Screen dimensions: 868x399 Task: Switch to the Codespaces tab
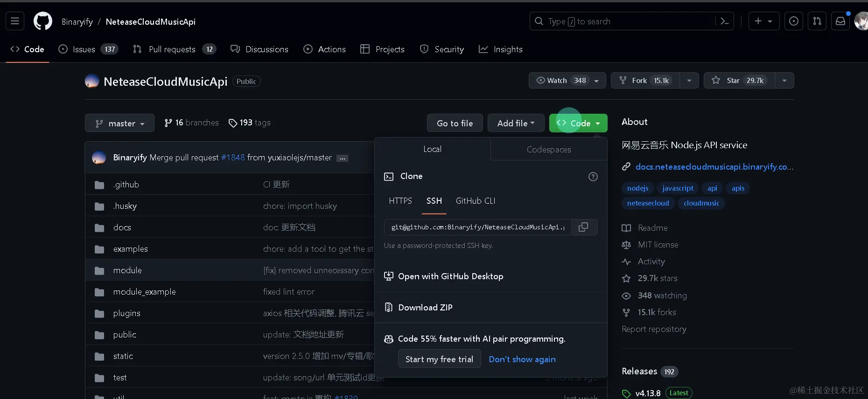click(549, 149)
